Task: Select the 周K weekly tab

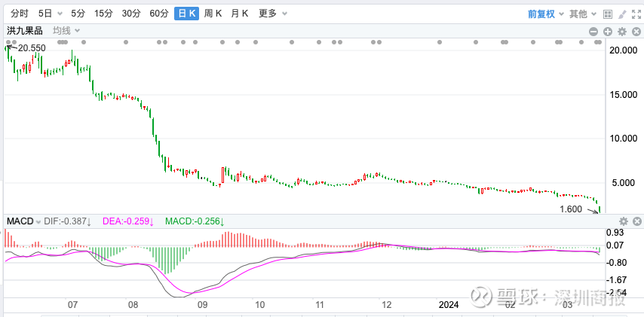Action: click(213, 14)
